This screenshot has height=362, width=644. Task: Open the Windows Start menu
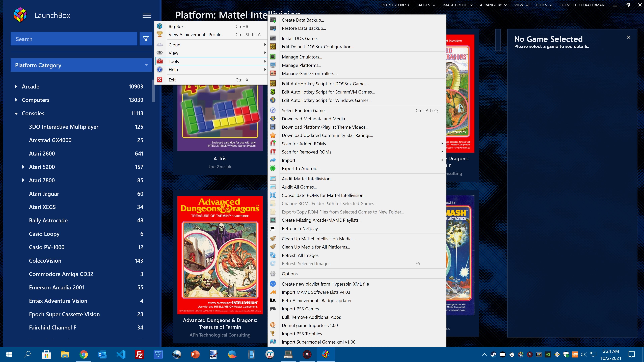(x=9, y=354)
